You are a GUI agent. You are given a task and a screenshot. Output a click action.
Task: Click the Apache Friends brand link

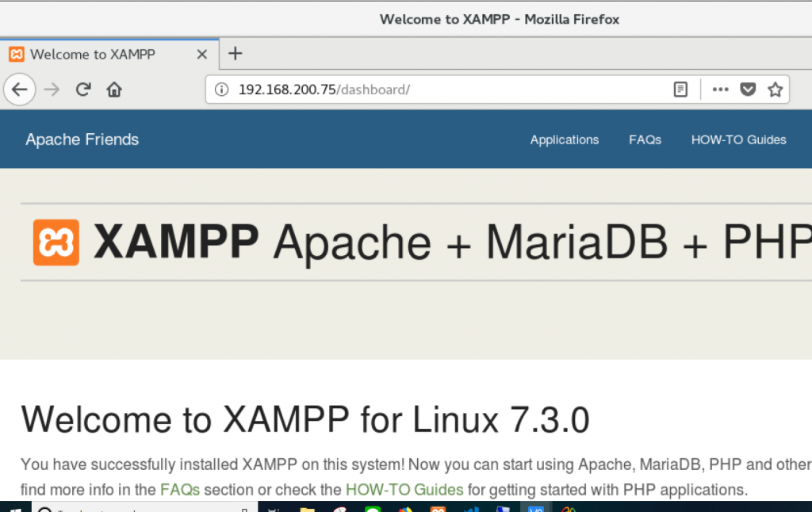click(82, 139)
